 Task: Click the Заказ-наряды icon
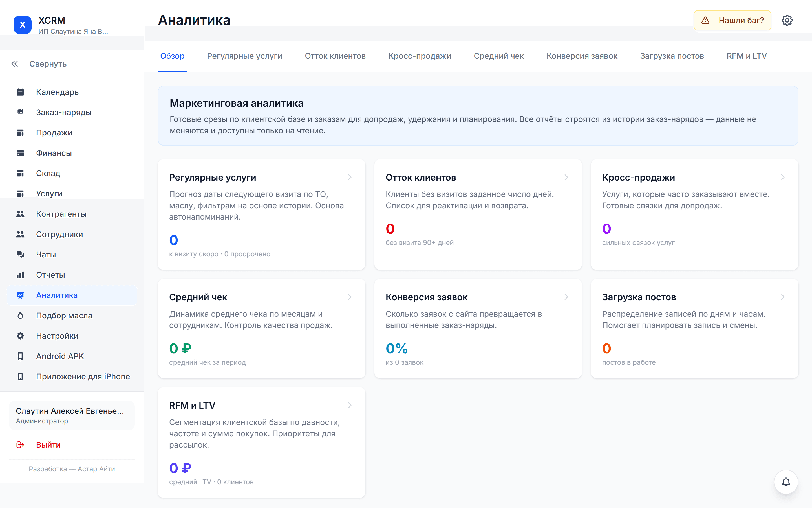pyautogui.click(x=20, y=112)
